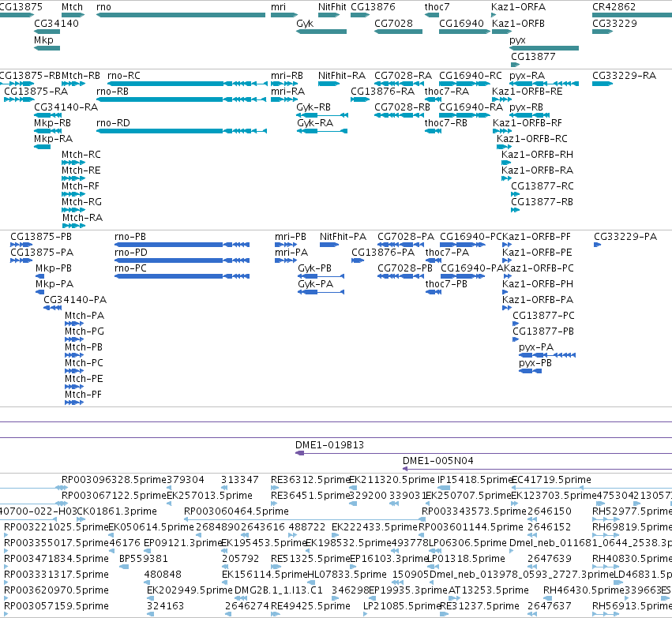
Task: Click the RP003057159.5prime EST label
Action: click(x=56, y=606)
